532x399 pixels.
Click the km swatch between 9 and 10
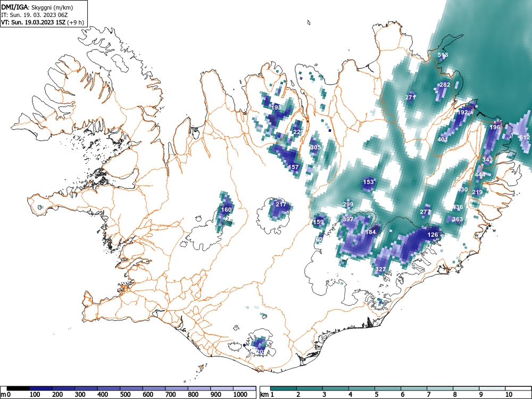(x=492, y=388)
